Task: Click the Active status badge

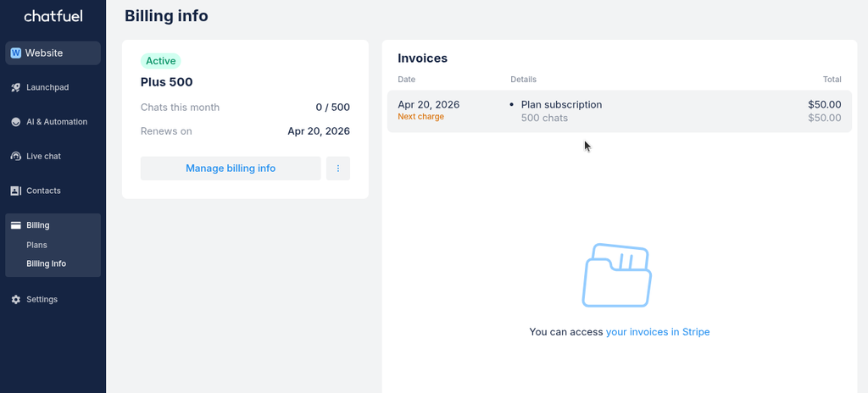Action: coord(161,61)
